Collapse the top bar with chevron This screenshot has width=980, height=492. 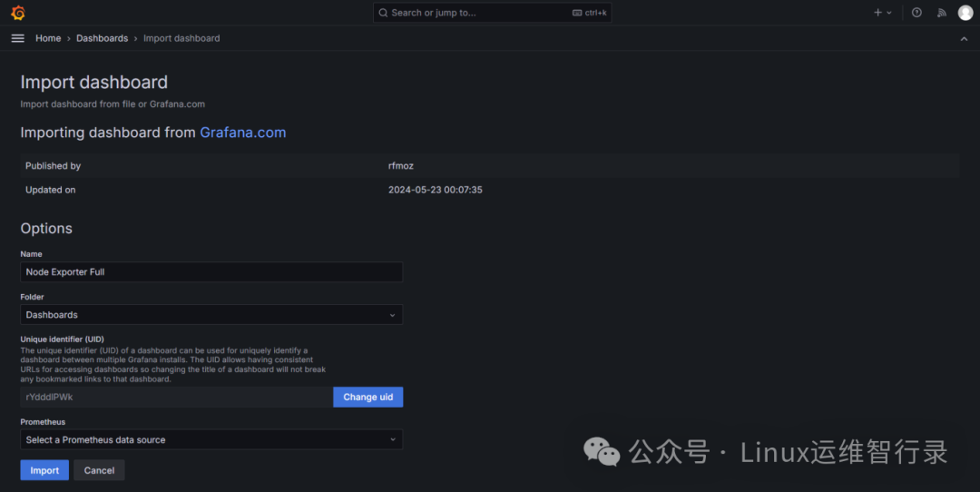point(964,39)
